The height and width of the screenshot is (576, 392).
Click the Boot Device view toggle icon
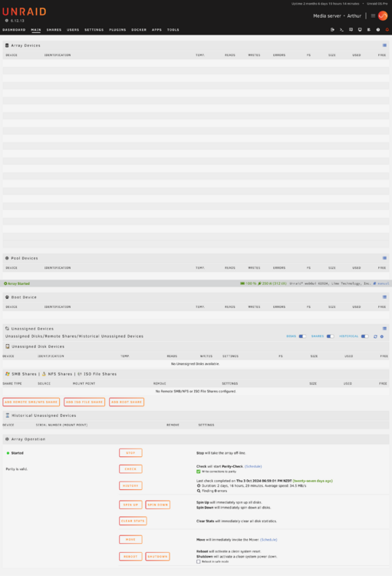click(384, 296)
